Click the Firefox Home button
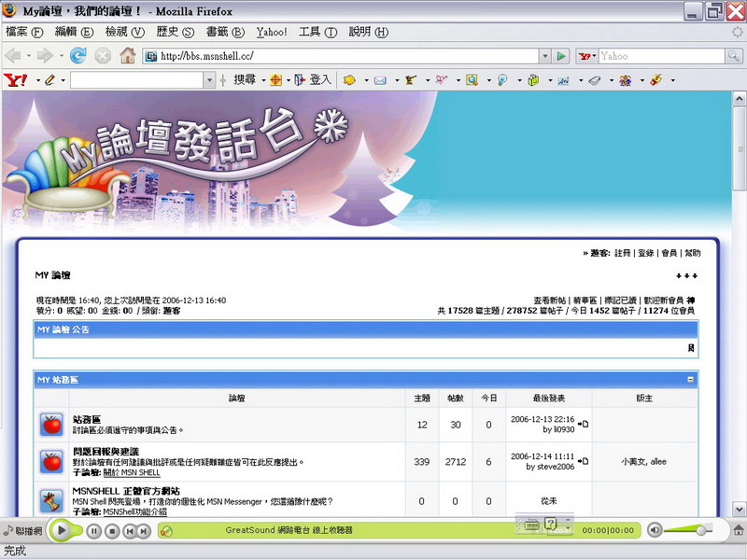 click(x=127, y=56)
